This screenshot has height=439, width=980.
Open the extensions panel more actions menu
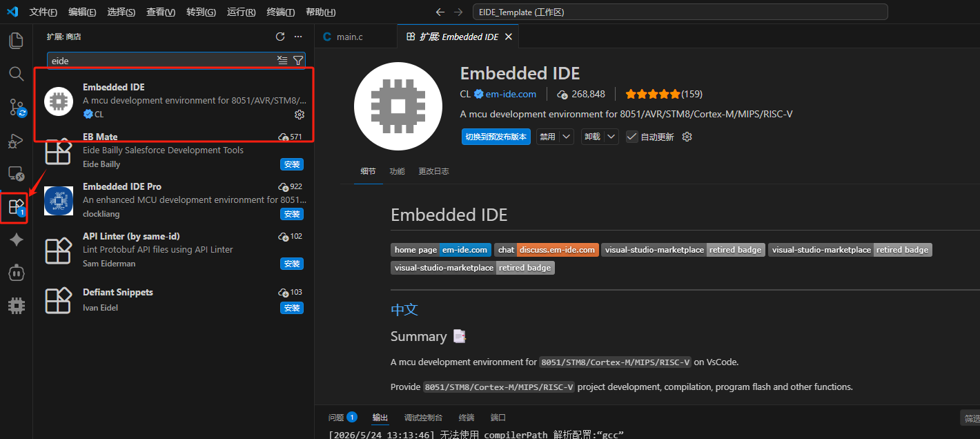tap(298, 37)
